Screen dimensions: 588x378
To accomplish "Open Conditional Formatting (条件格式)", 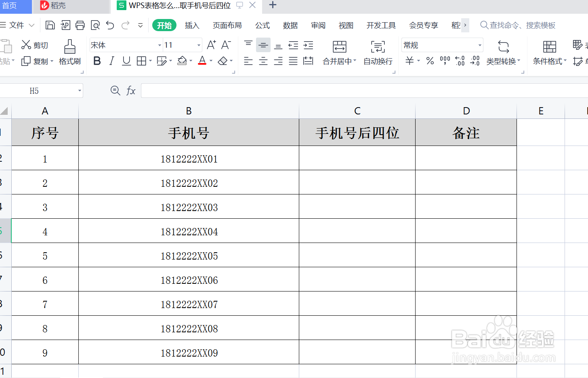I will [x=549, y=53].
